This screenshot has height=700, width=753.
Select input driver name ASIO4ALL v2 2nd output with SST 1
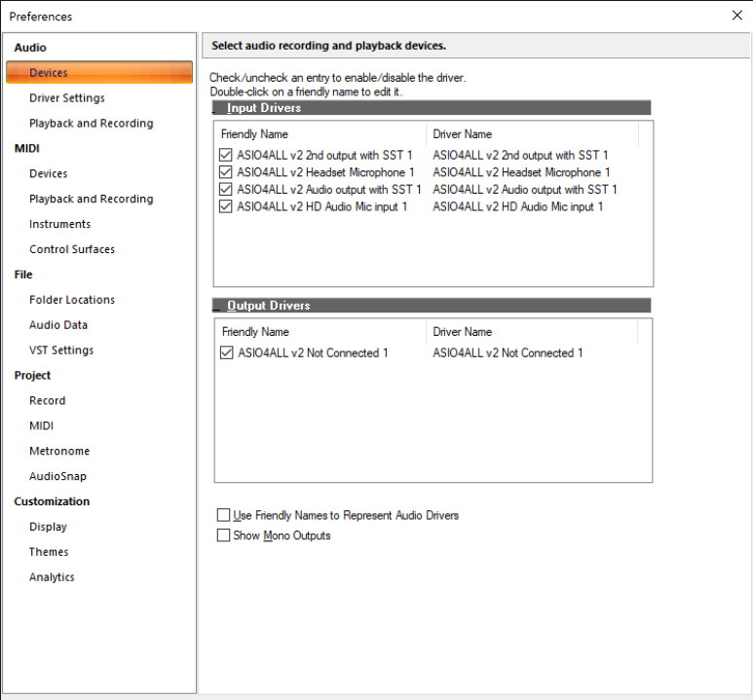(520, 155)
